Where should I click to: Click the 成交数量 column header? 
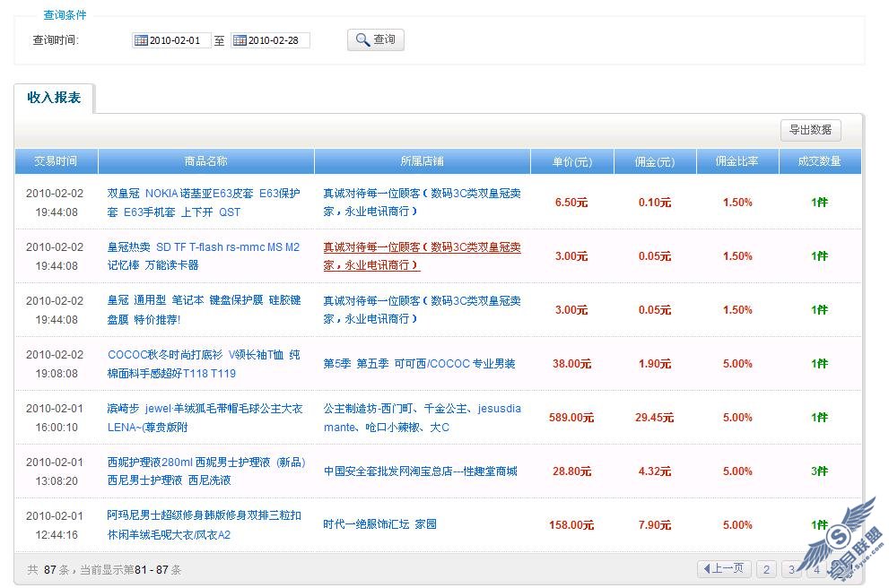coord(820,161)
